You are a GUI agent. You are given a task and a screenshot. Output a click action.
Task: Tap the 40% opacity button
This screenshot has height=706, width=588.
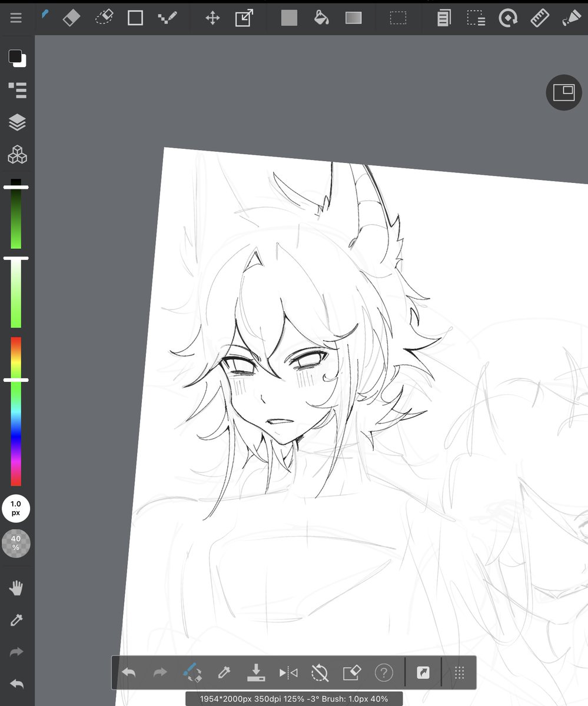[16, 543]
